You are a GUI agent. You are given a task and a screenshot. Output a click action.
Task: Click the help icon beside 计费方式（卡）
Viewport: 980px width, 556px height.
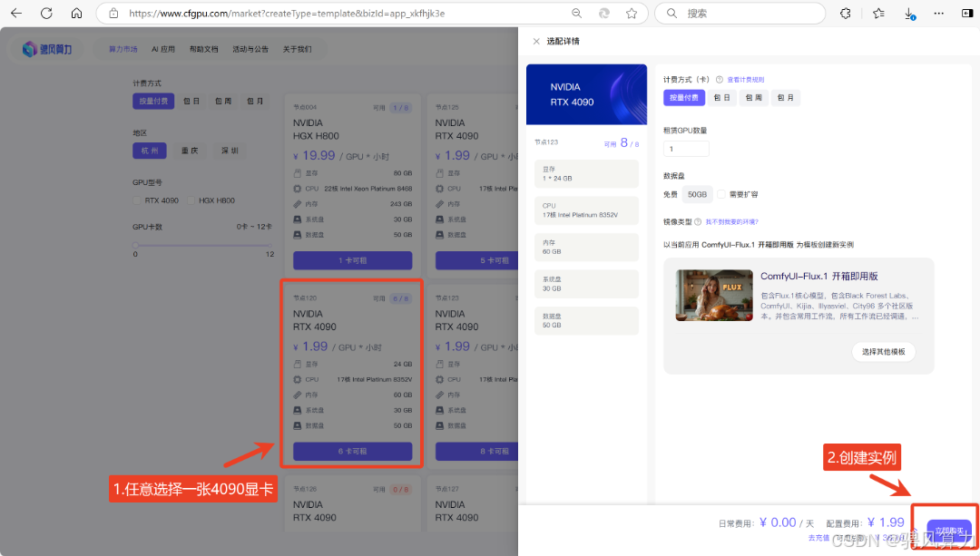point(719,79)
